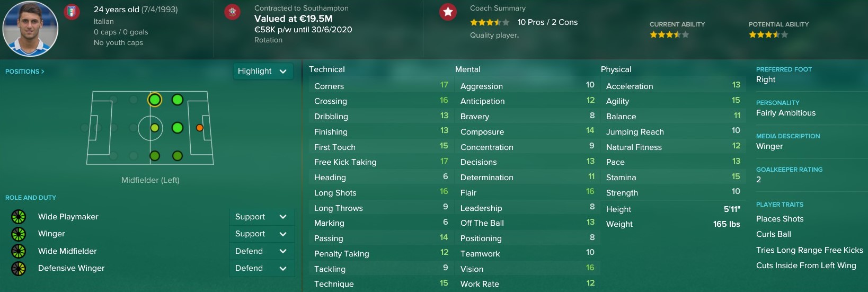The height and width of the screenshot is (292, 868).
Task: Click the Wide Midfielder role suitability icon
Action: [19, 251]
